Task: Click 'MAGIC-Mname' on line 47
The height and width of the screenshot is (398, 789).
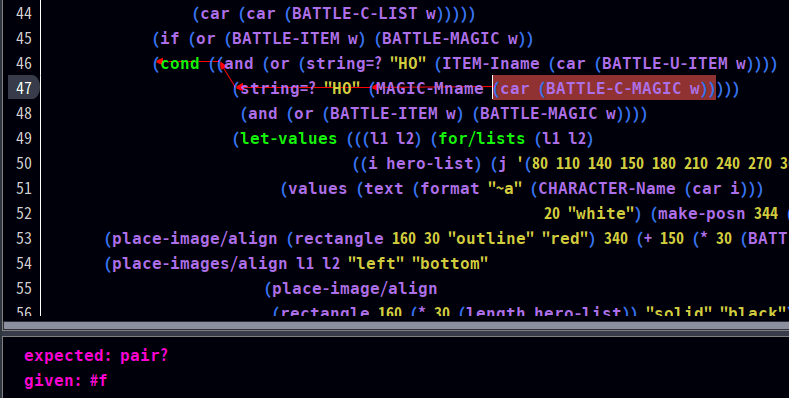Action: (430, 89)
